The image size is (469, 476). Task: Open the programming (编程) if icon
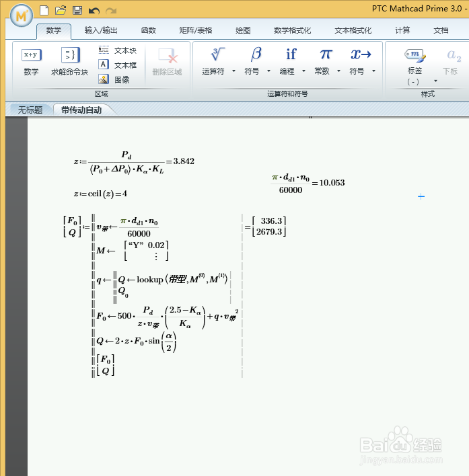coord(291,54)
